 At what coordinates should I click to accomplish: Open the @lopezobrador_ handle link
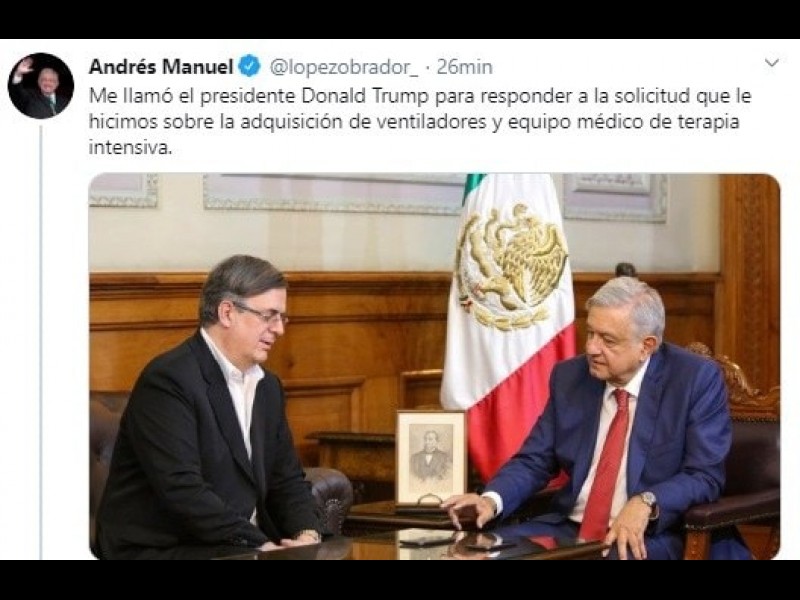[x=343, y=67]
